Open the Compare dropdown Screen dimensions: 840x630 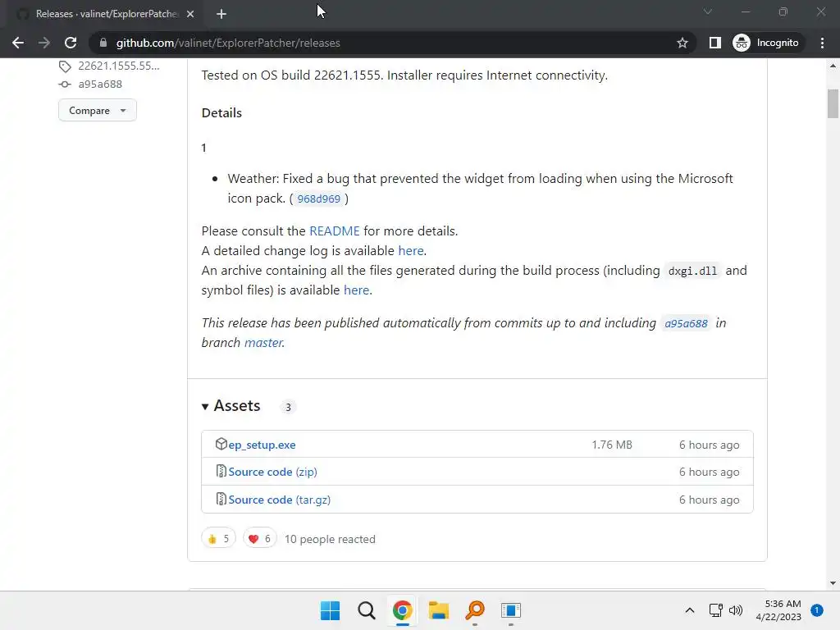point(97,111)
